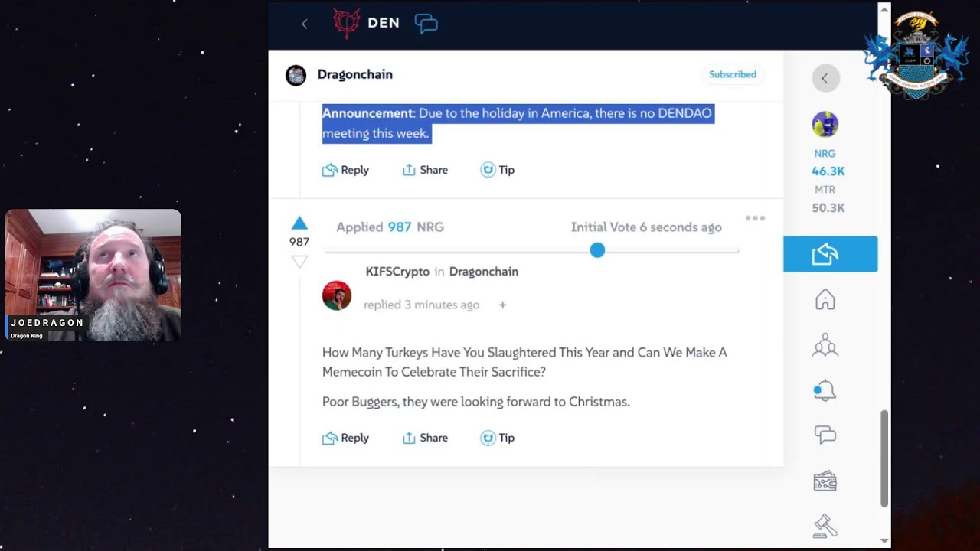Click the JoeDragon webcam thumbnail
Screen dimensions: 980x551
pos(93,275)
